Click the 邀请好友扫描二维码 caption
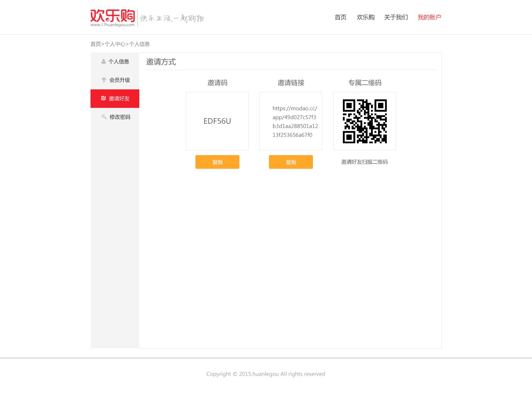Viewport: 532px width, 400px height. click(364, 162)
